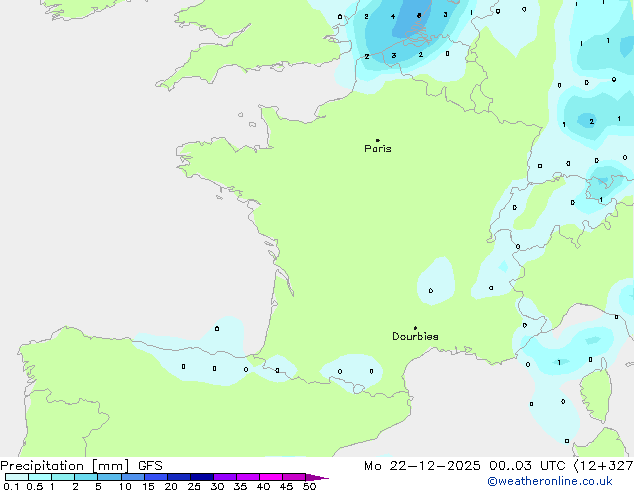Pick the legend swatch between 0.1 and 0.5
Screen dimensions: 634x490
pos(17,477)
